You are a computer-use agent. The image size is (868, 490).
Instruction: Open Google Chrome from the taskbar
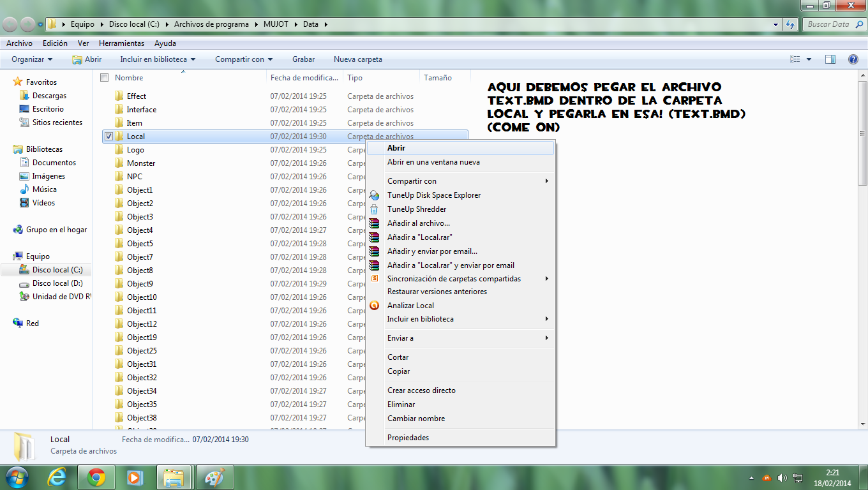tap(96, 477)
